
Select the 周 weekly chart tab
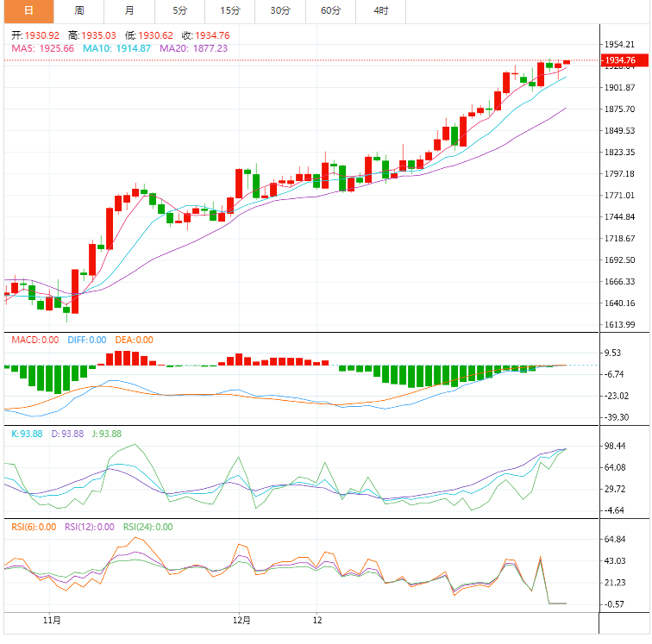point(79,11)
